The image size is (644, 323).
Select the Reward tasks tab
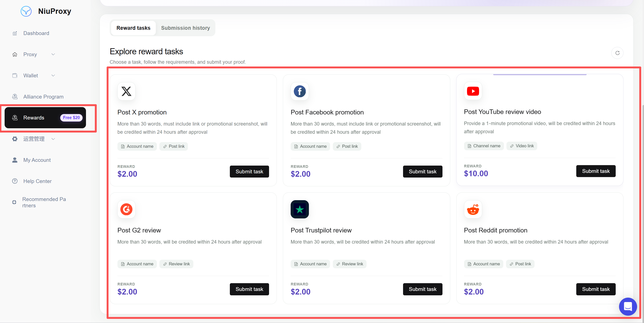(x=133, y=28)
